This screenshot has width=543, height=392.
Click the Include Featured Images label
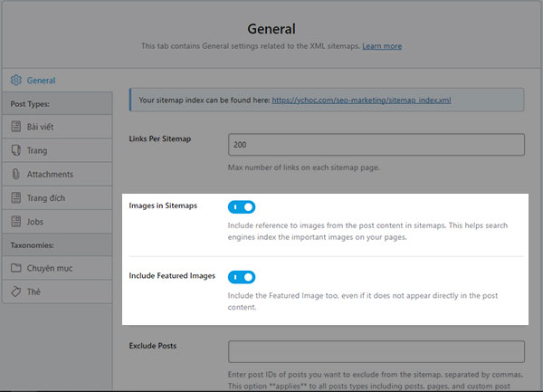(x=172, y=275)
